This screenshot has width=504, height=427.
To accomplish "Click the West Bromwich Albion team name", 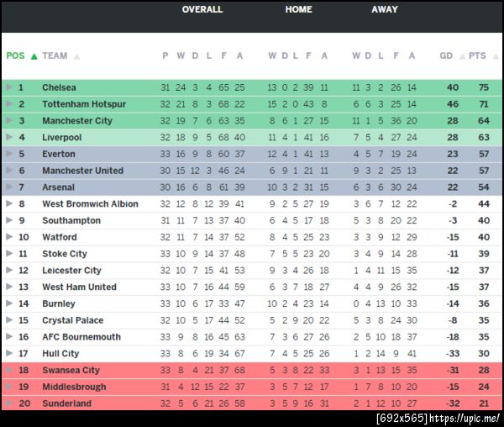I will [x=90, y=203].
